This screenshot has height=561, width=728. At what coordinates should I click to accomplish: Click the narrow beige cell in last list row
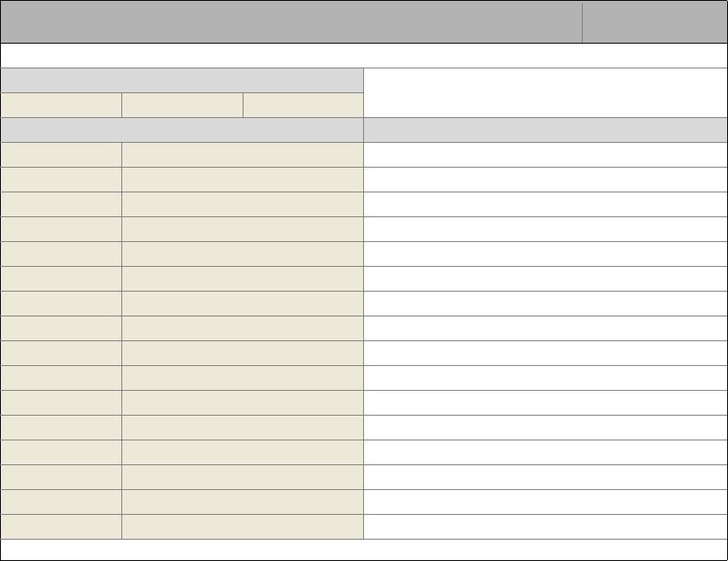pyautogui.click(x=61, y=527)
